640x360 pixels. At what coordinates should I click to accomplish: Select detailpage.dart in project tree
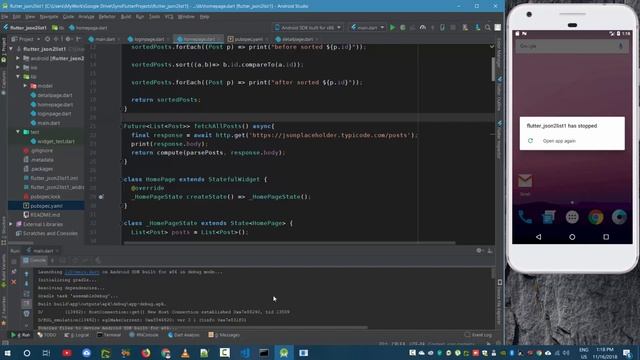pyautogui.click(x=55, y=95)
